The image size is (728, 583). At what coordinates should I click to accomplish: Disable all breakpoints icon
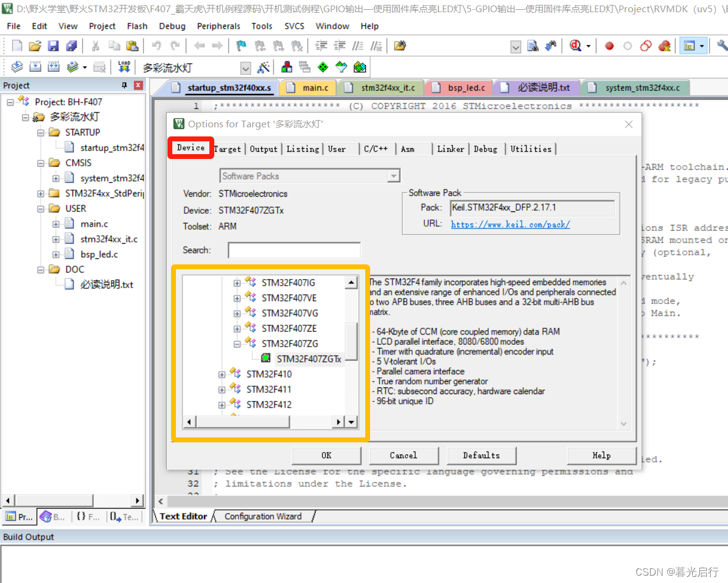(x=646, y=46)
